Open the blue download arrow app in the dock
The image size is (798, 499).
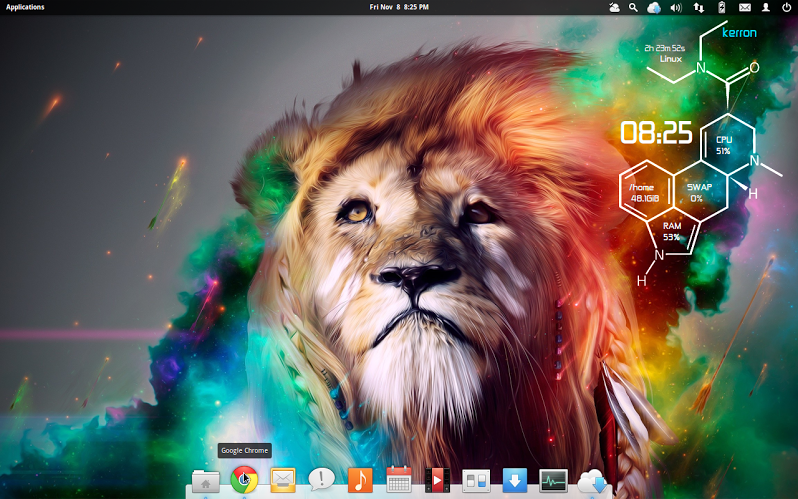pyautogui.click(x=515, y=480)
